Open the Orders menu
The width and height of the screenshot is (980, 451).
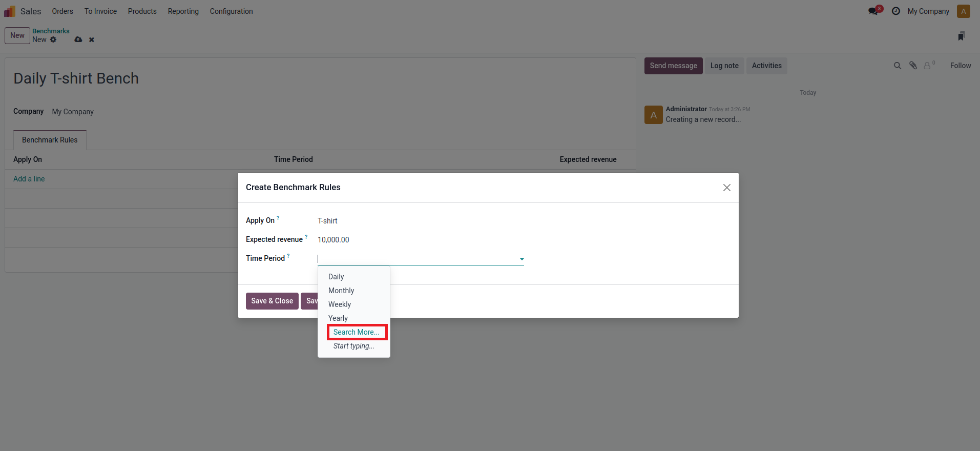point(62,11)
